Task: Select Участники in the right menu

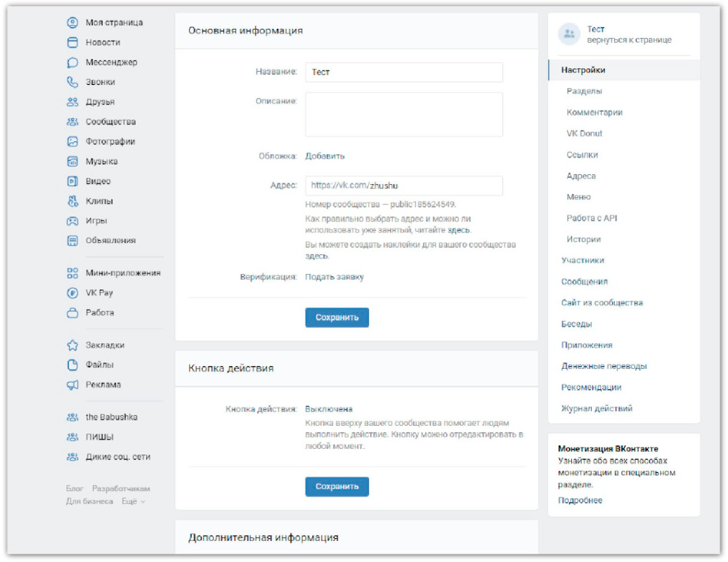Action: pos(583,261)
